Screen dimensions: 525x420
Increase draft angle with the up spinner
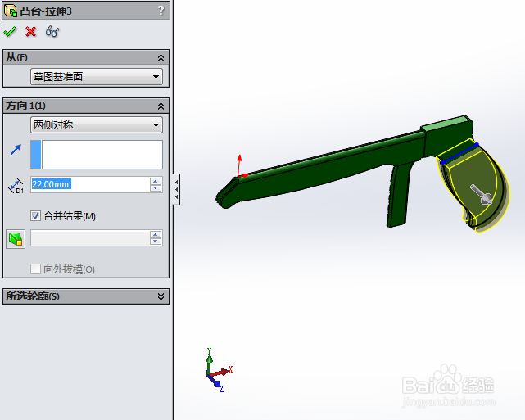point(156,234)
